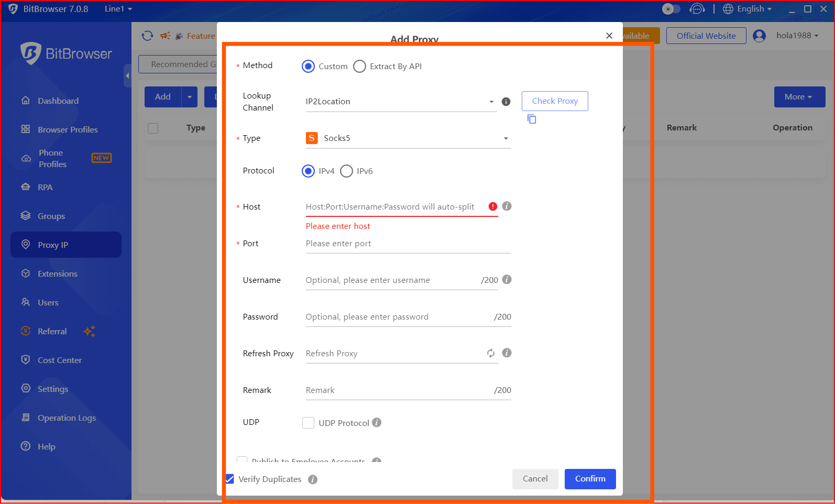Click into the Port input field
This screenshot has height=504, width=835.
[x=408, y=244]
